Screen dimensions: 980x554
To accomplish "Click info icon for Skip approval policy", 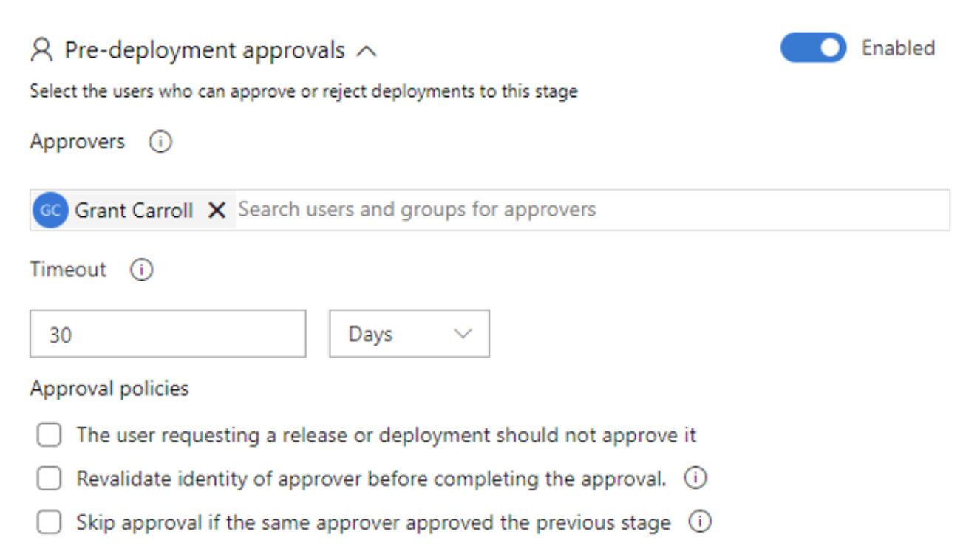I will tap(700, 522).
